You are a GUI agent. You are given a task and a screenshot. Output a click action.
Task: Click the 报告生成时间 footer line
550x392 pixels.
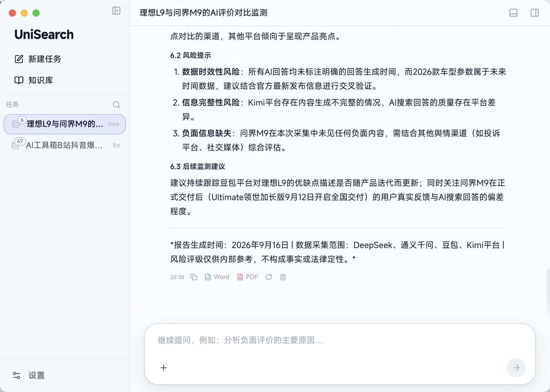pyautogui.click(x=337, y=252)
